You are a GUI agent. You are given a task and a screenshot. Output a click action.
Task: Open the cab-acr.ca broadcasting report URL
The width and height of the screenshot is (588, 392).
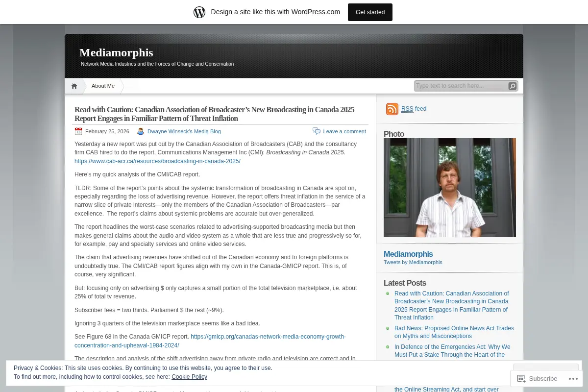[157, 161]
